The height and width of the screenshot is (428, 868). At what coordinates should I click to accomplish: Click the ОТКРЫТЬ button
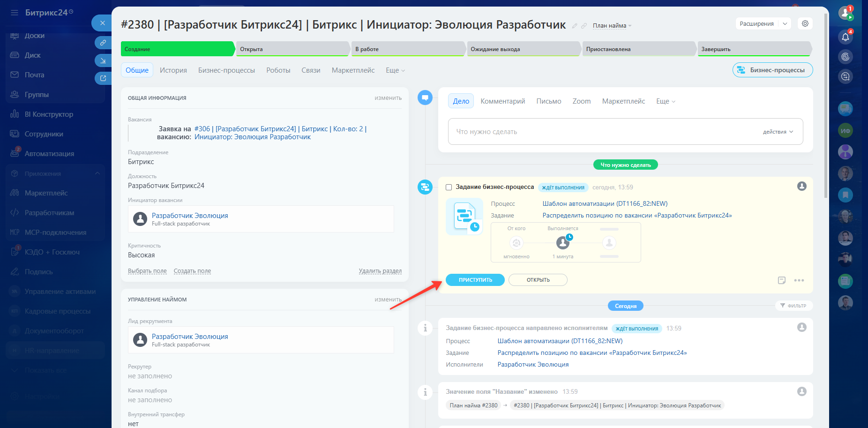click(538, 280)
